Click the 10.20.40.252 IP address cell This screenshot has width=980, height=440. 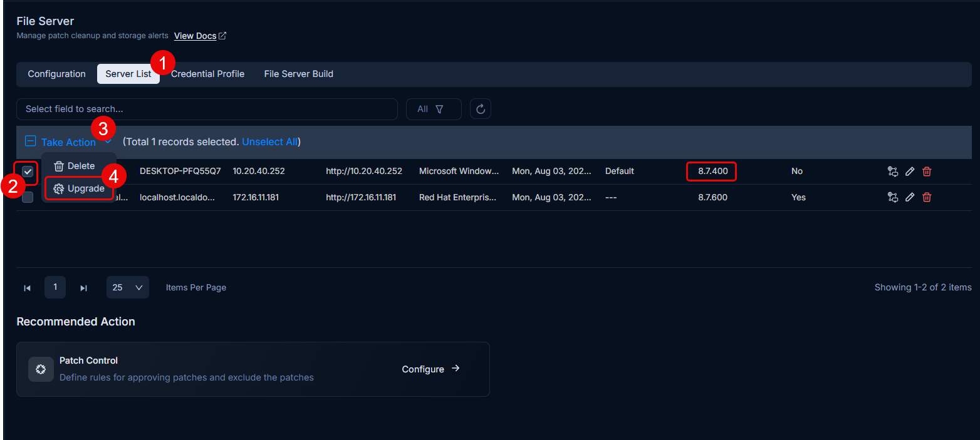259,171
